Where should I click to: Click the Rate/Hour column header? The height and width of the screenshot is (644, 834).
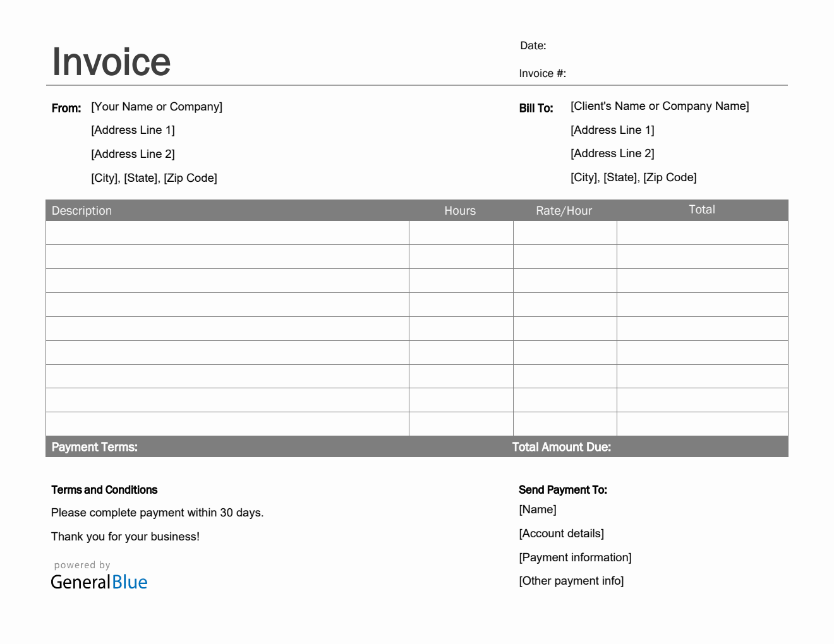coord(564,210)
